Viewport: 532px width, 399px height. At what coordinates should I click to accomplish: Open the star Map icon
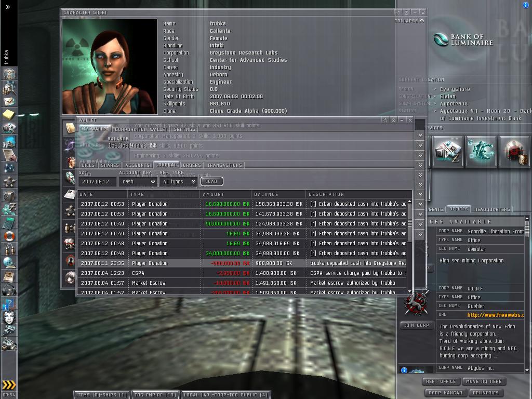pyautogui.click(x=9, y=168)
